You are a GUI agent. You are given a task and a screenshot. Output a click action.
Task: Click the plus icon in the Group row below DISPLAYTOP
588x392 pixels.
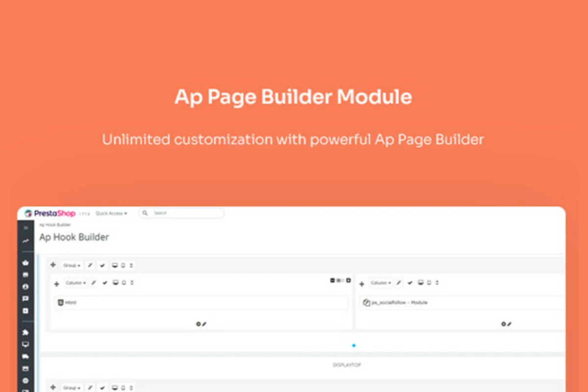click(53, 388)
